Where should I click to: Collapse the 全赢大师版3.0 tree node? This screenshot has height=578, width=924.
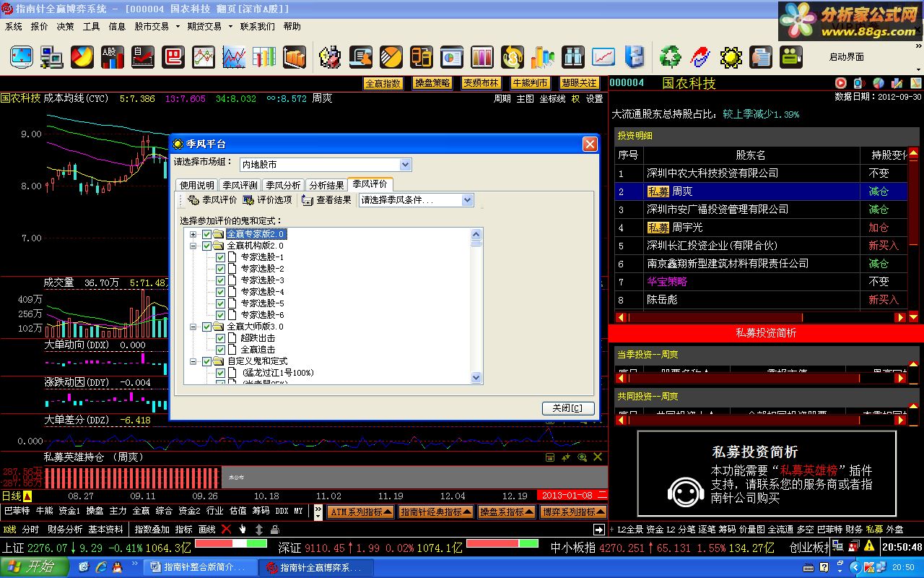tap(193, 327)
